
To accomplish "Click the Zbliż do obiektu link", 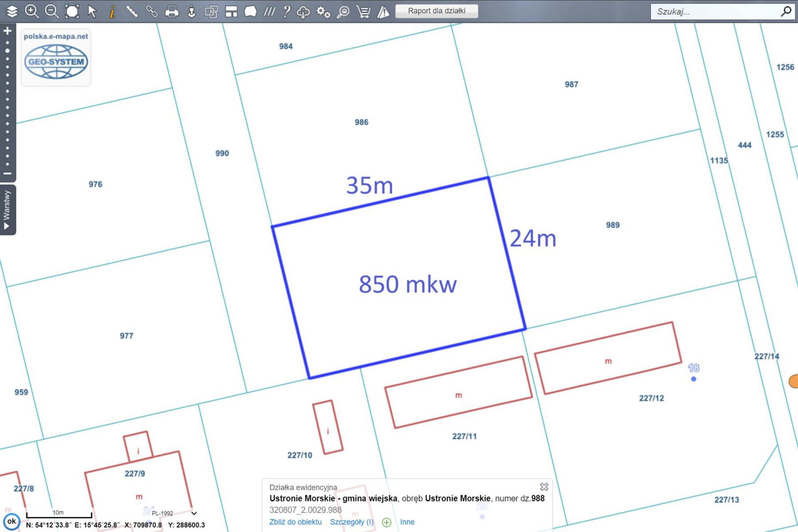I will tap(295, 522).
